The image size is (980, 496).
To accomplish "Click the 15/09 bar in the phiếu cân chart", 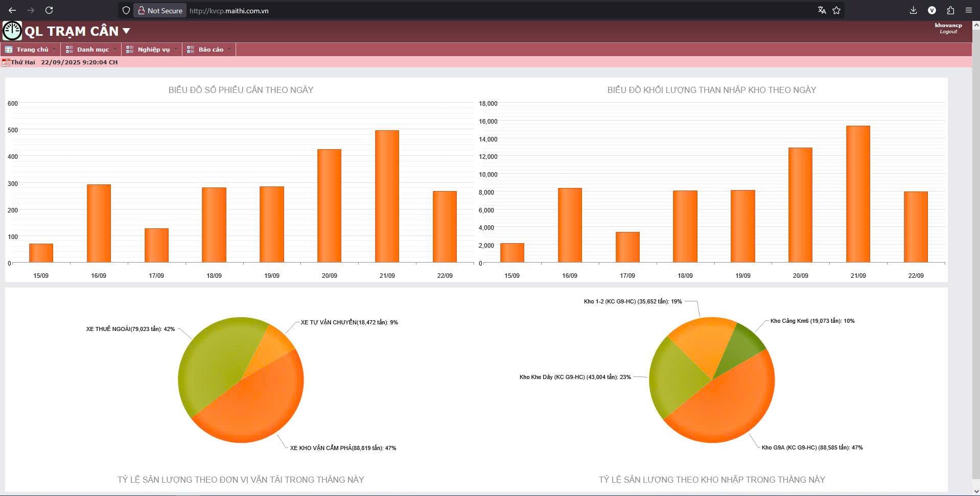I will [41, 253].
